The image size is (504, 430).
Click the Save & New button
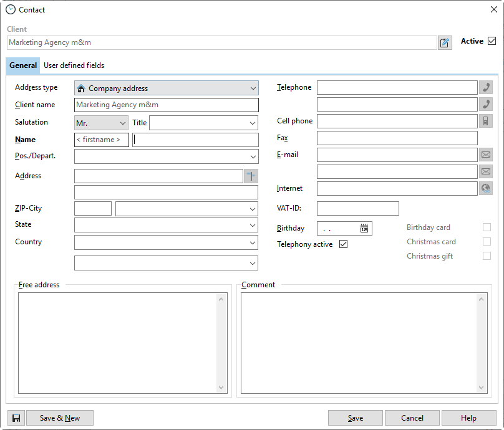click(x=60, y=418)
